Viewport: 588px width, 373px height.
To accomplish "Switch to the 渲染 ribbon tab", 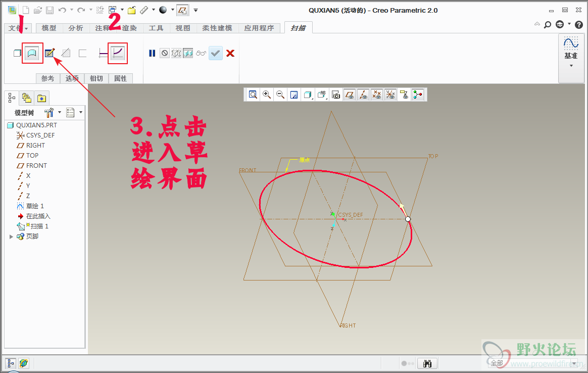I will pos(129,28).
